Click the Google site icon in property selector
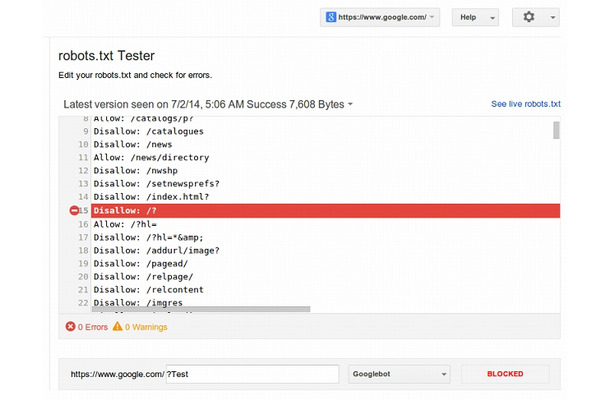This screenshot has height=400, width=610. tap(331, 17)
